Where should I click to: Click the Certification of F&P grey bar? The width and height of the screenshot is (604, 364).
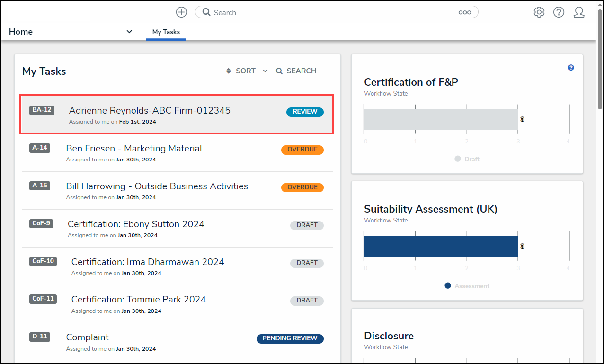(440, 119)
